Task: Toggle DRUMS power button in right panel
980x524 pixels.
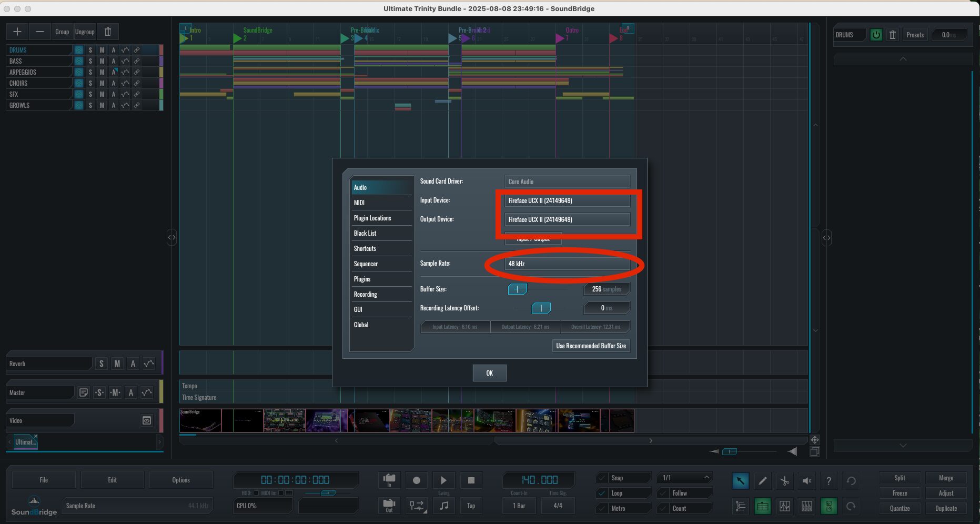Action: (x=876, y=35)
